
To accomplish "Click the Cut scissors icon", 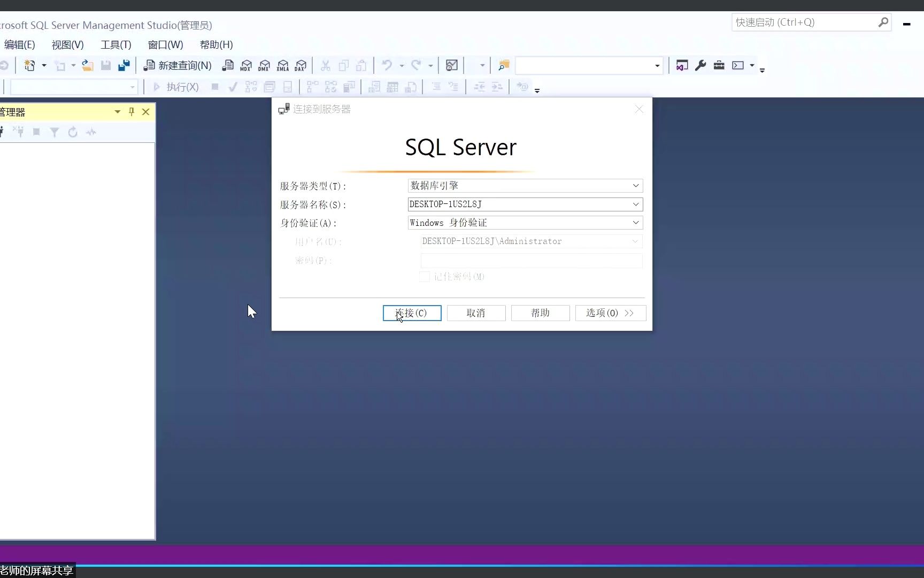I will tap(325, 65).
